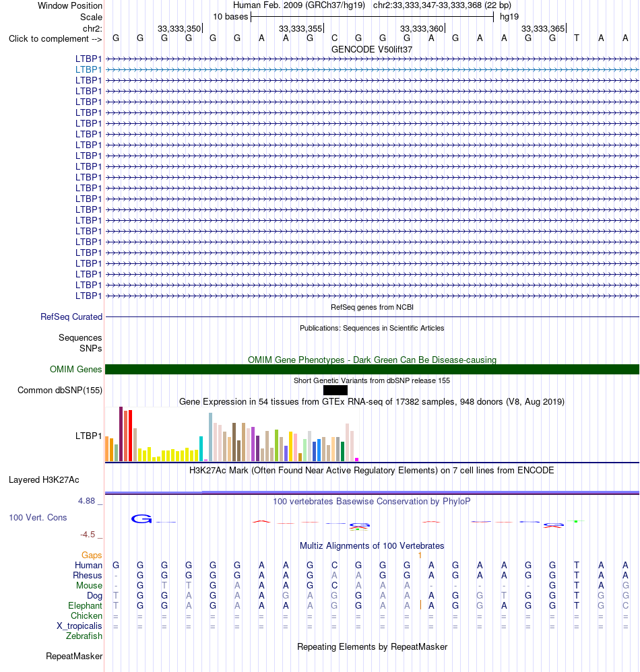The width and height of the screenshot is (640, 672).
Task: Click the orange Gaps row label
Action: click(92, 555)
